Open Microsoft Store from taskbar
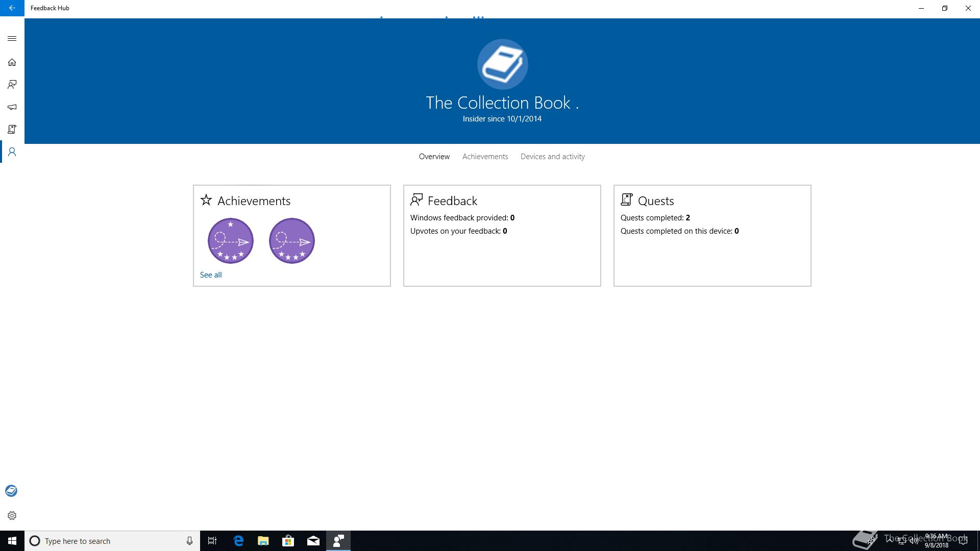 (288, 541)
